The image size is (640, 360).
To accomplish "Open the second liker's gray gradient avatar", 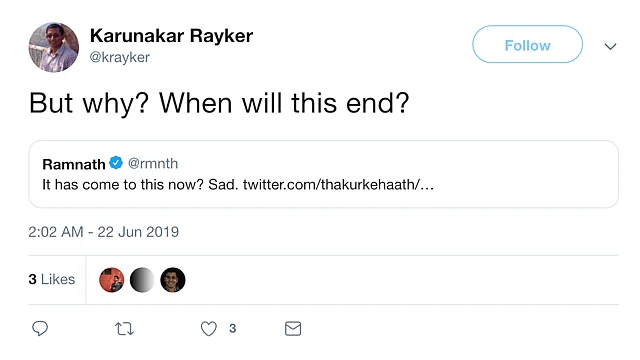I will [x=142, y=280].
